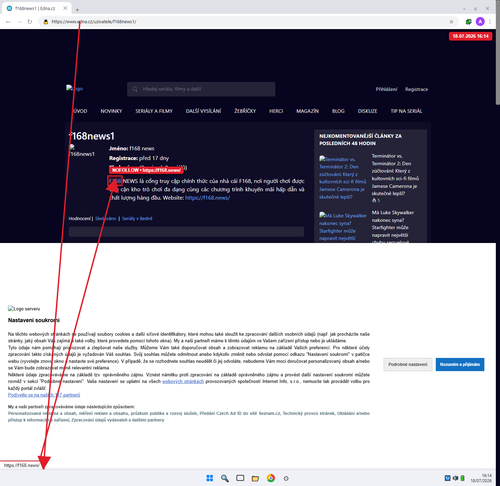Open the MAGAZÍN menu item
Screen dimensions: 500x486
coord(308,111)
